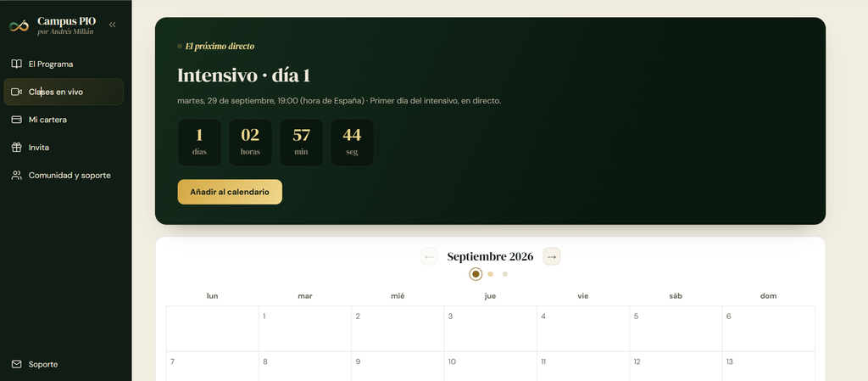Image resolution: width=868 pixels, height=381 pixels.
Task: Click the Septiembre 2026 month heading
Action: [x=491, y=256]
